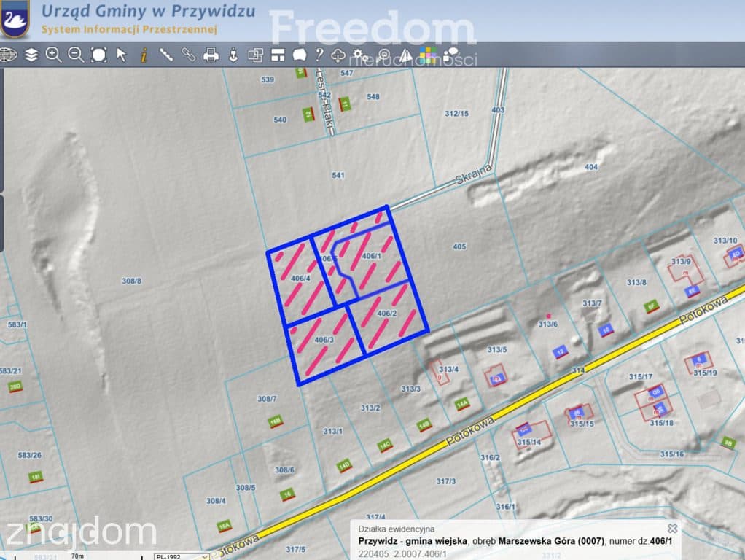The height and width of the screenshot is (560, 745).
Task: Pick the measure ruler tool
Action: 165,55
